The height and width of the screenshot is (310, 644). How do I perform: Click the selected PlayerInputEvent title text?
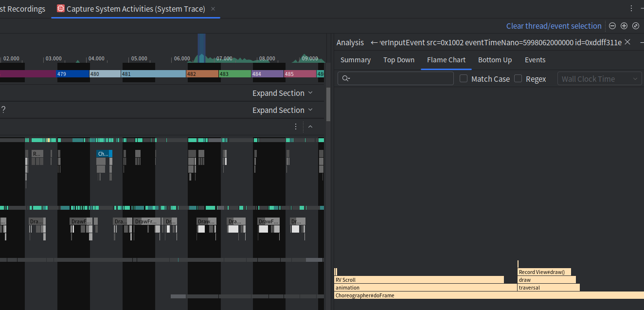click(x=500, y=42)
